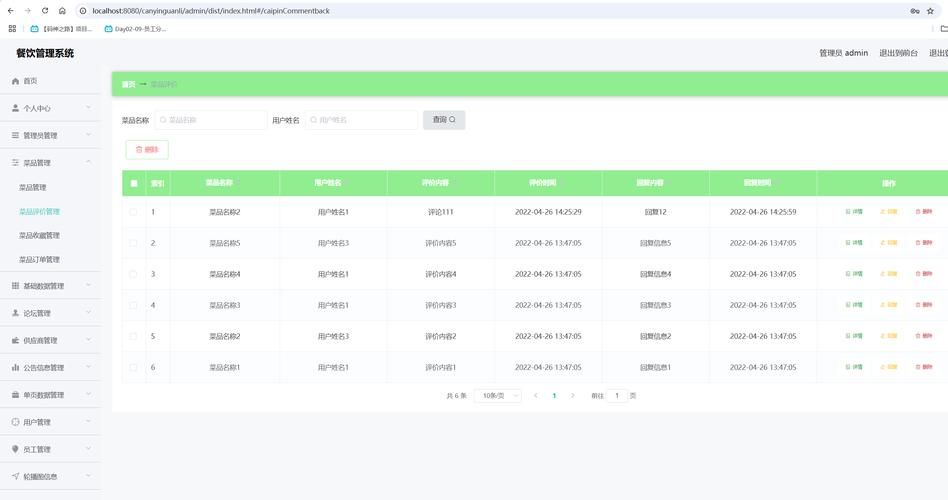Select the checkbox for row 4
This screenshot has width=948, height=500.
(133, 305)
